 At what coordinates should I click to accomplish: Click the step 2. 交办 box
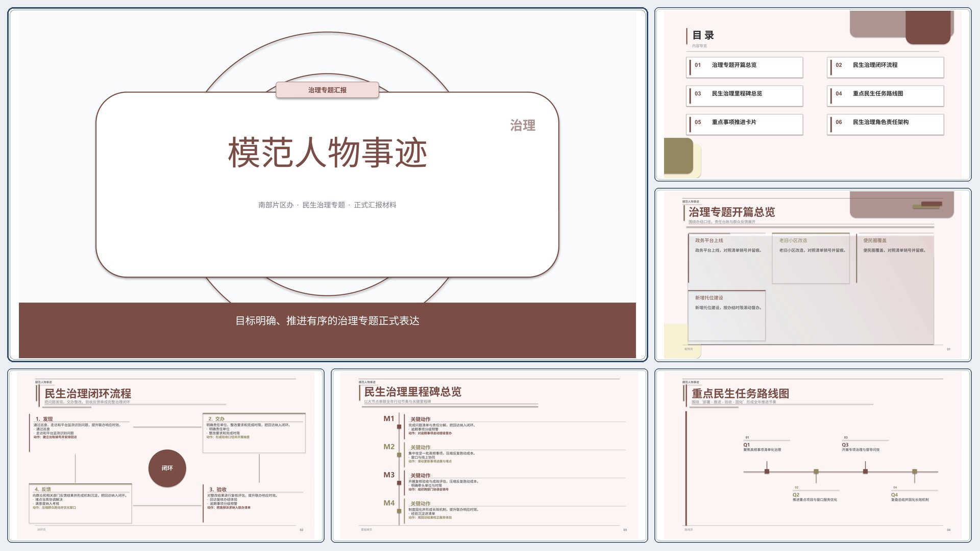(x=254, y=433)
